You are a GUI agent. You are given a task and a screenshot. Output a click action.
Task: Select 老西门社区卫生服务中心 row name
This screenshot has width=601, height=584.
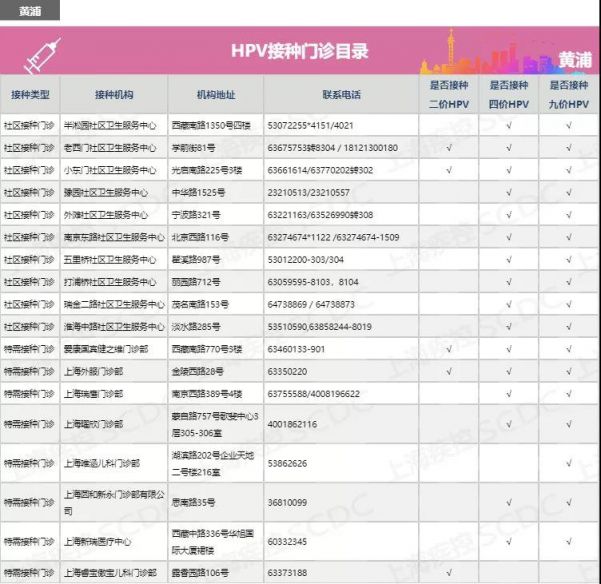(x=110, y=148)
